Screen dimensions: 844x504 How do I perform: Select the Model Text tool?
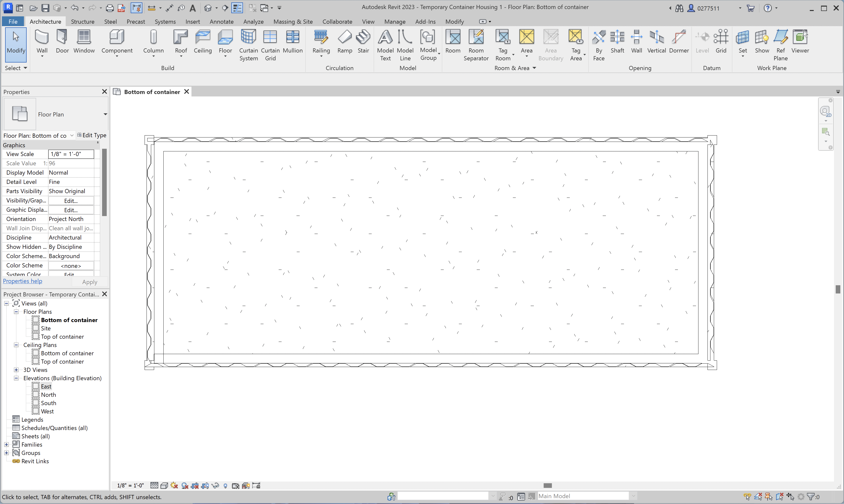pos(385,45)
